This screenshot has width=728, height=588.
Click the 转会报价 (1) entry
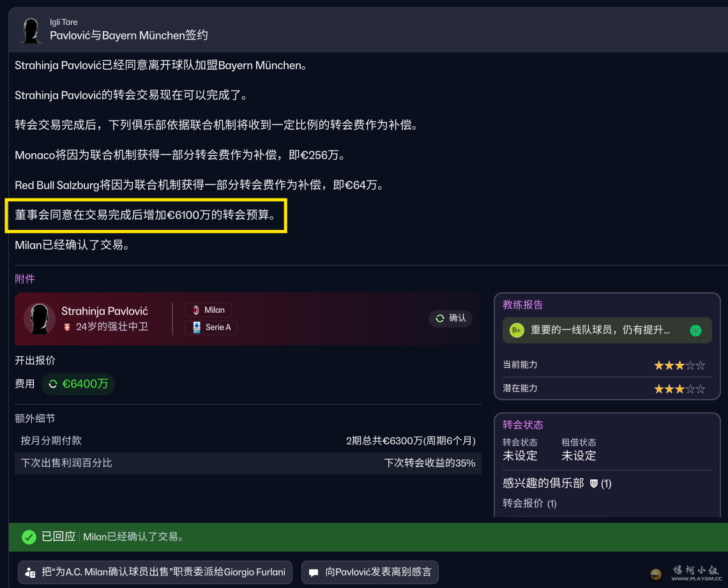[x=529, y=504]
